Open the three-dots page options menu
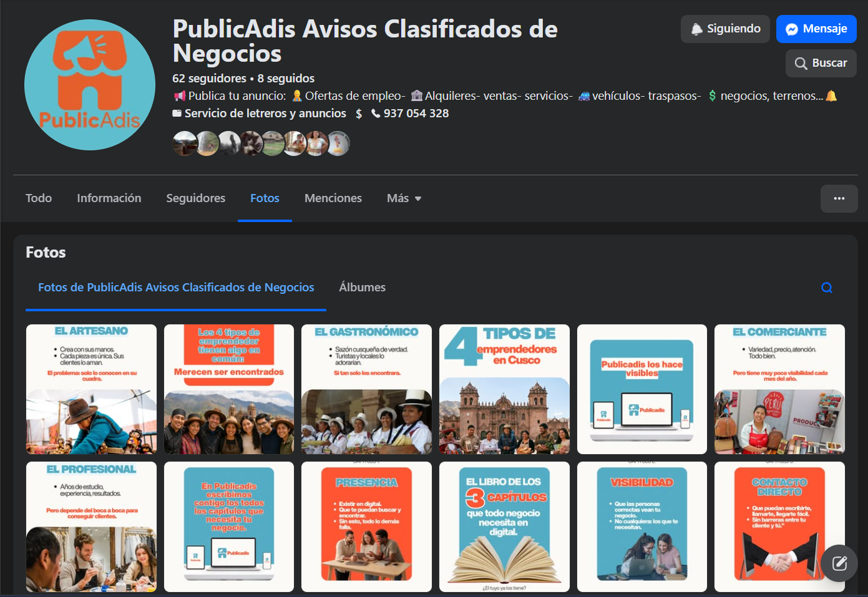The height and width of the screenshot is (597, 868). 839,198
